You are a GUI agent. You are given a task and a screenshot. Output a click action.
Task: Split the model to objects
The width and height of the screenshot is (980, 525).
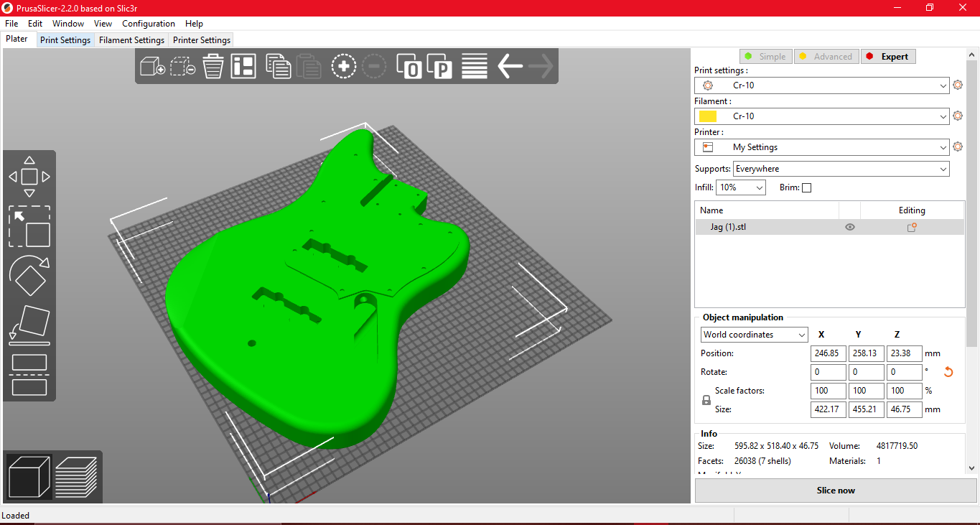click(409, 66)
